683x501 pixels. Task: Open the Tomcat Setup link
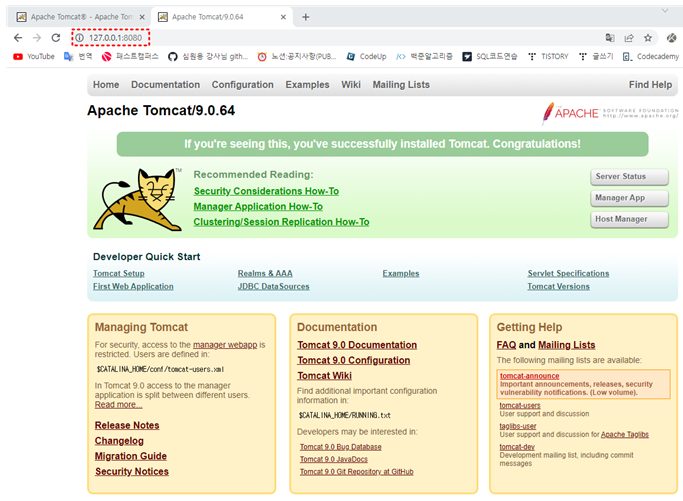pyautogui.click(x=118, y=273)
